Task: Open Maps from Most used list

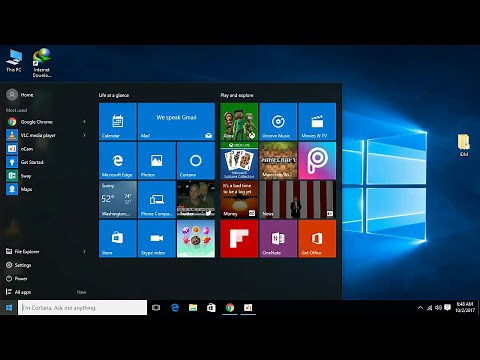Action: point(47,189)
